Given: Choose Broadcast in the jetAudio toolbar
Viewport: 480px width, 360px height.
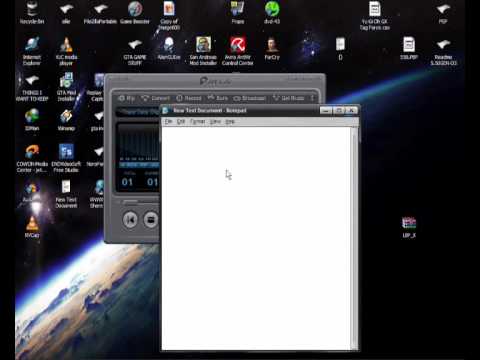Looking at the screenshot, I should coord(250,98).
